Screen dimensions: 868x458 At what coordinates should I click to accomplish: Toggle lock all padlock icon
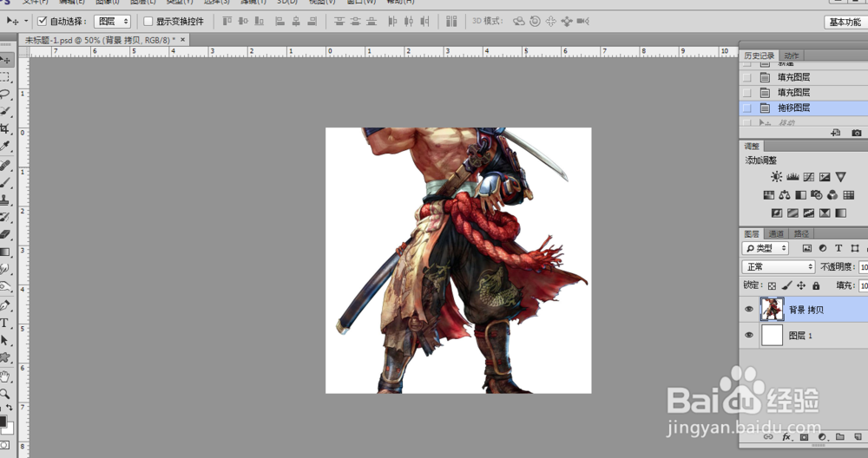(816, 286)
